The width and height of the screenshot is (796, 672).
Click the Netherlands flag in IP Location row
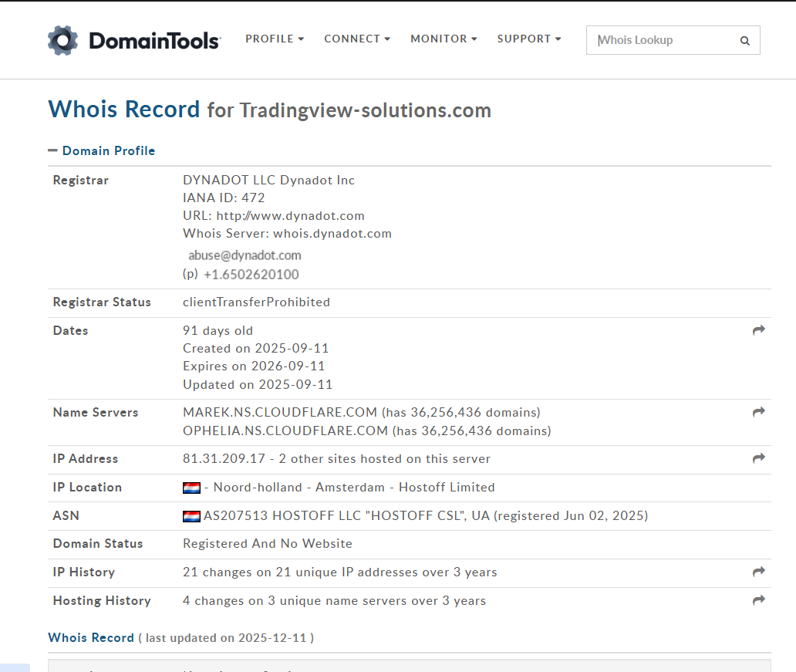click(191, 488)
